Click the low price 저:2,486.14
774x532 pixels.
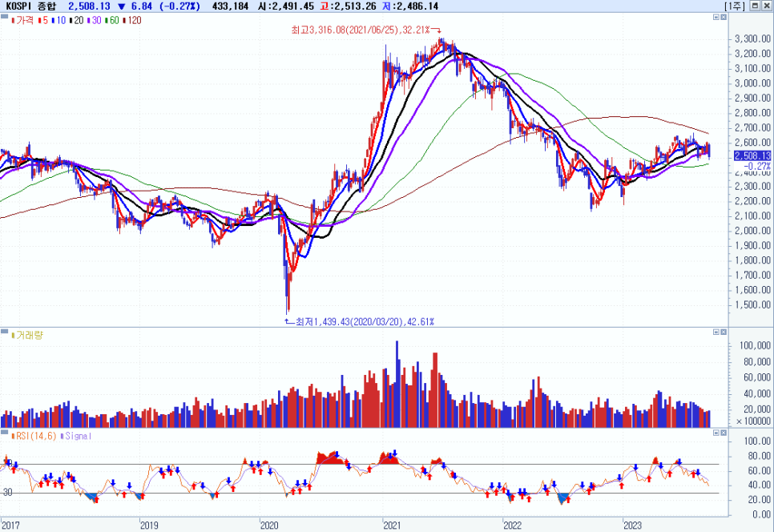tap(410, 6)
